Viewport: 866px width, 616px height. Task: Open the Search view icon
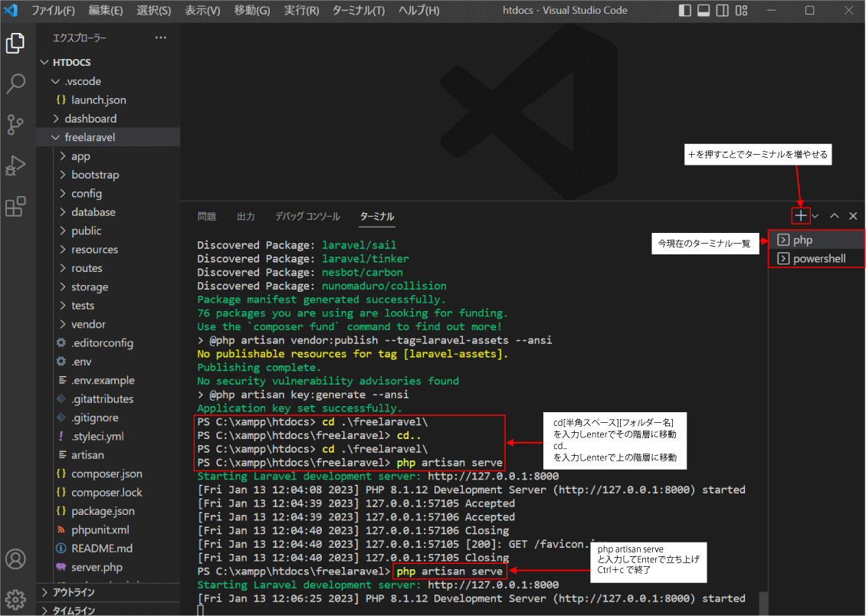coord(15,84)
